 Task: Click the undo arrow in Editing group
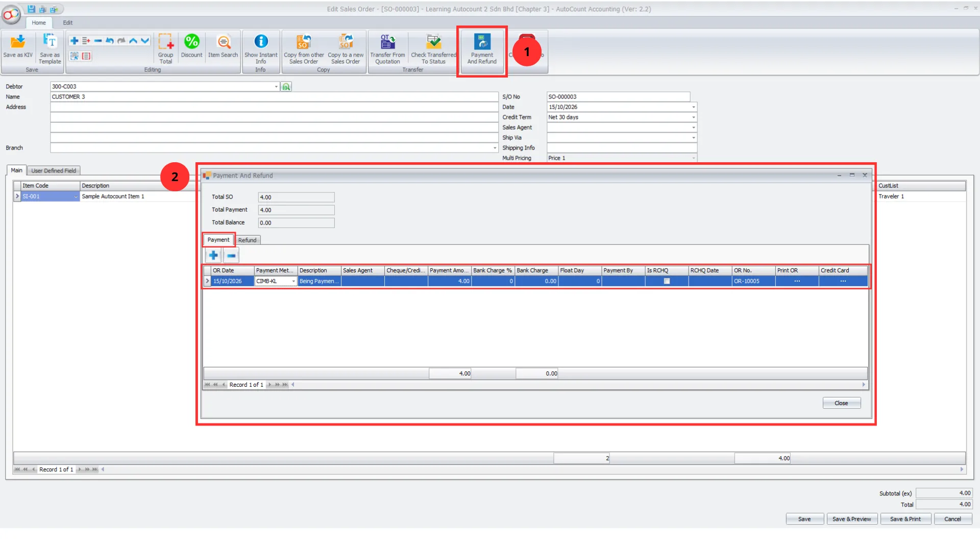point(109,41)
